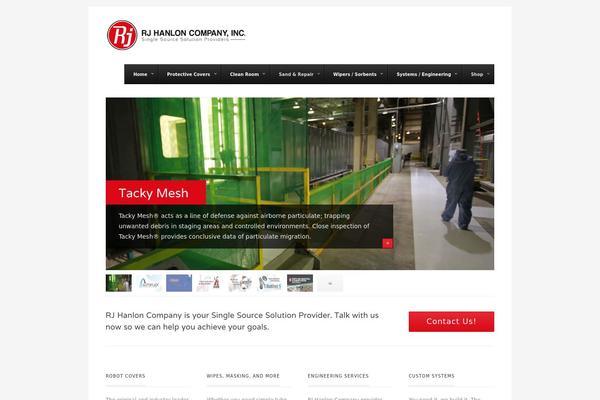Click the red arrow button in slide caption

point(387,243)
